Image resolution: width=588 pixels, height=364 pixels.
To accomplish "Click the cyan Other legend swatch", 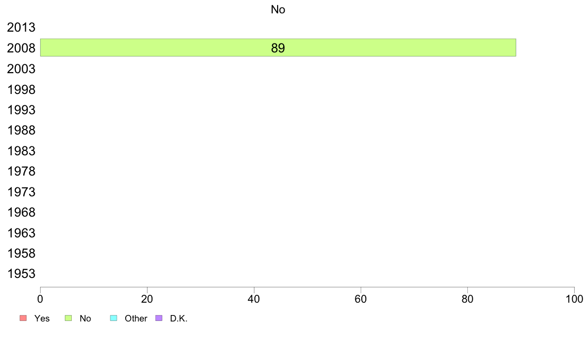I will [114, 318].
